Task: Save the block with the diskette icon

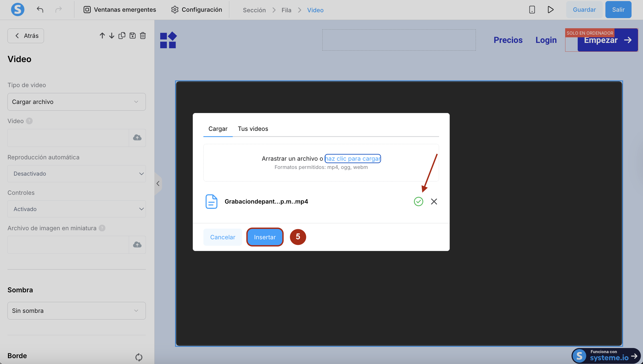Action: tap(132, 36)
